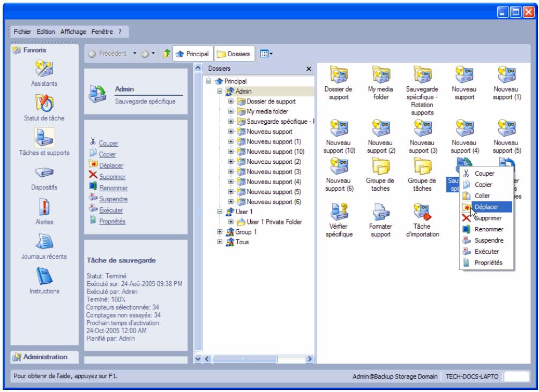Expand Dossier de support tree node
Screen dimensions: 539x392
tap(231, 101)
